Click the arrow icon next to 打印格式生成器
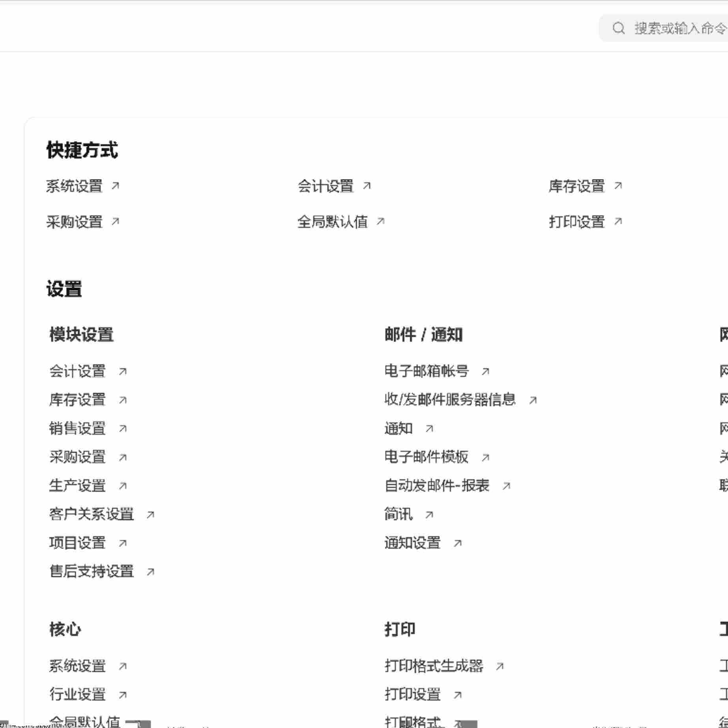 pos(500,666)
